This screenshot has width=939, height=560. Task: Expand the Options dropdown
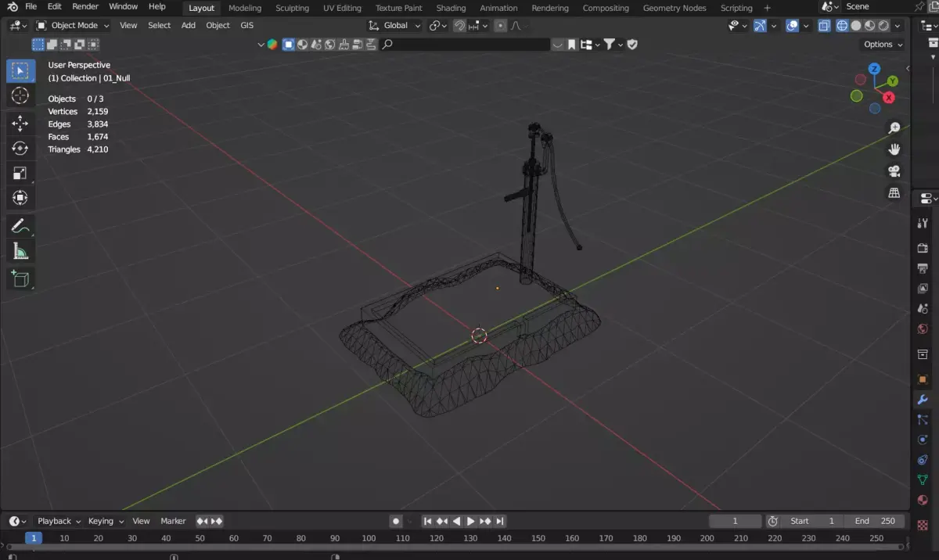[883, 45]
